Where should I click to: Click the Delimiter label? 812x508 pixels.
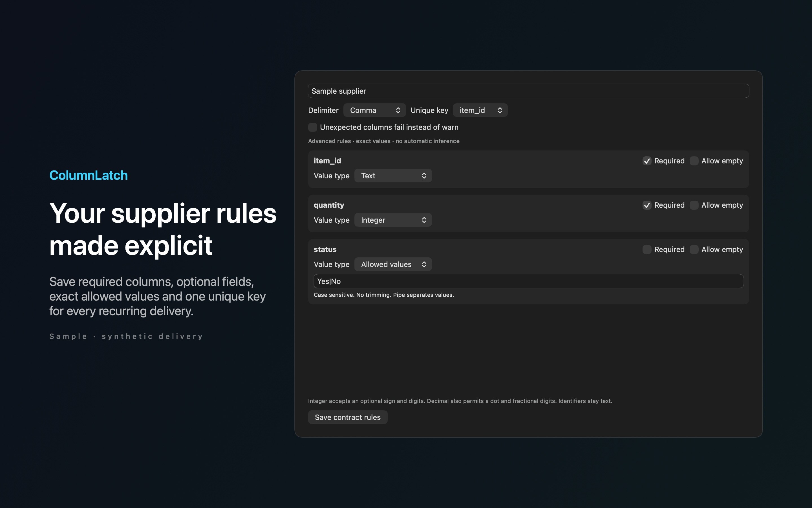(x=323, y=110)
